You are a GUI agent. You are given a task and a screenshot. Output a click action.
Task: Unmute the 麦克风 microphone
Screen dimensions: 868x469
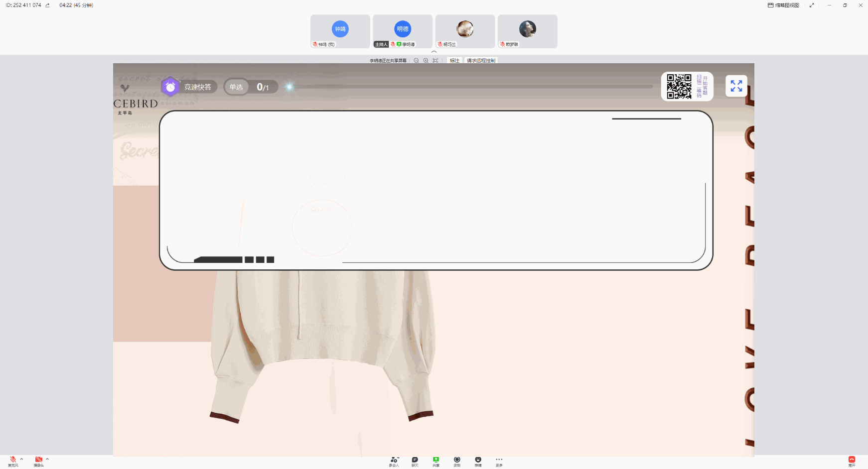coord(13,461)
